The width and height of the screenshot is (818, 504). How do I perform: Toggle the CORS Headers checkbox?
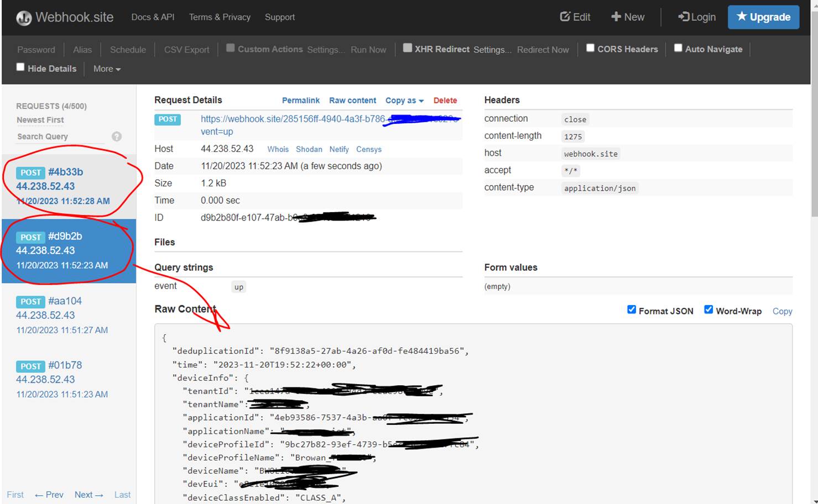click(590, 48)
